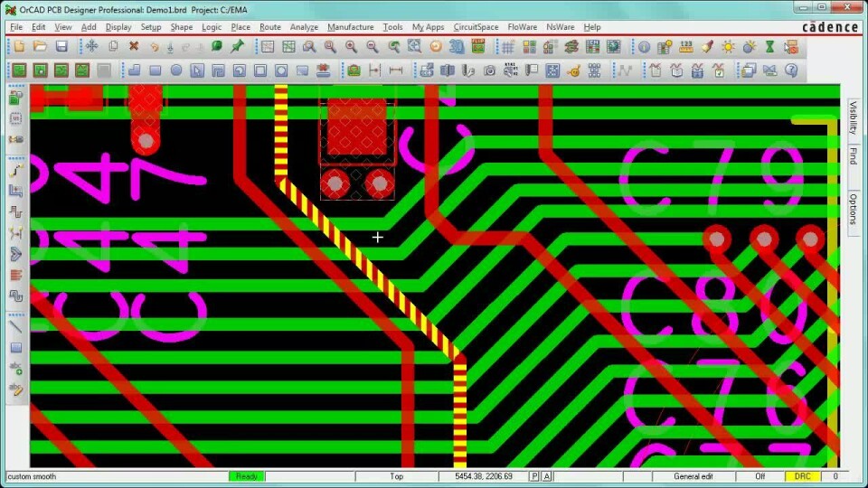868x488 pixels.
Task: Open the Shape menu
Action: pos(182,27)
